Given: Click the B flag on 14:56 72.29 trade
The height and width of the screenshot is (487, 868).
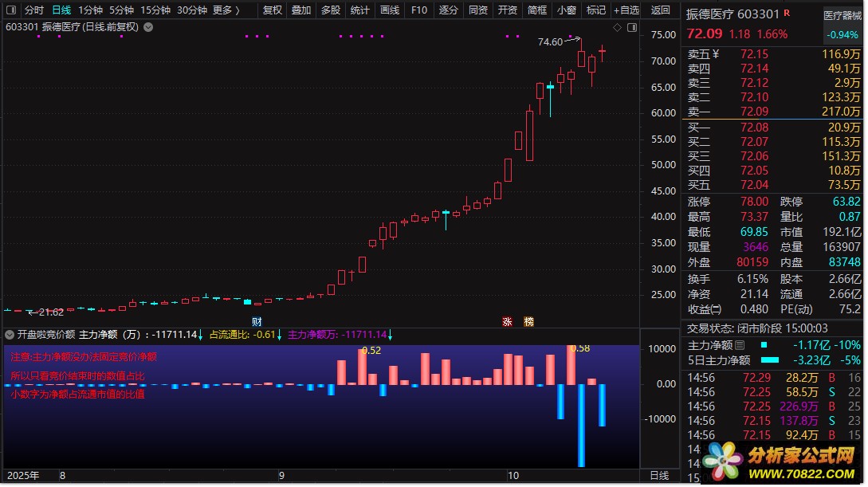Looking at the screenshot, I should click(x=832, y=378).
